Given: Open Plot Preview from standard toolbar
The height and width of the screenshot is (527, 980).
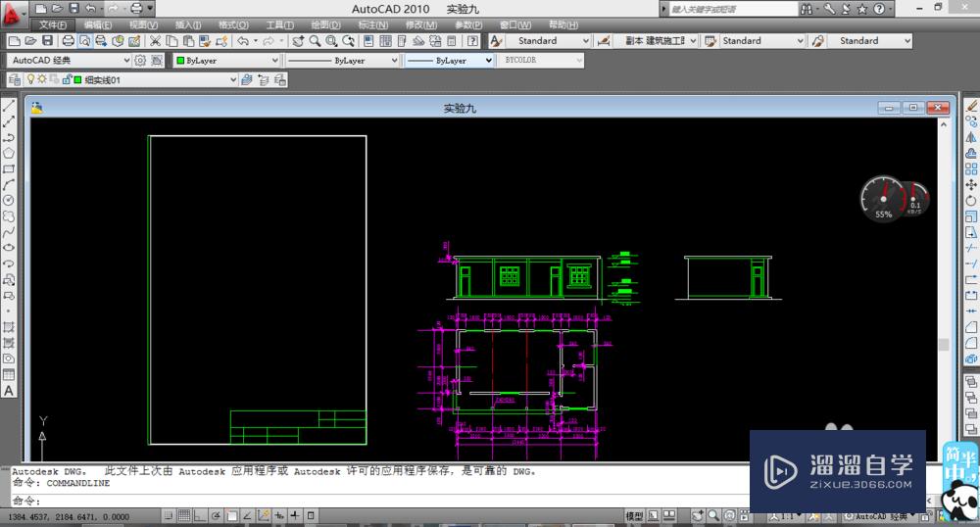Looking at the screenshot, I should (x=84, y=41).
